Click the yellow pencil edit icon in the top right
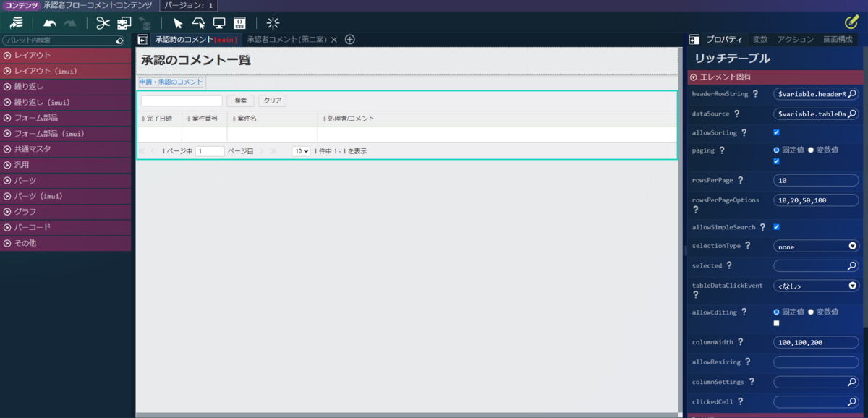Image resolution: width=868 pixels, height=418 pixels. pyautogui.click(x=852, y=22)
